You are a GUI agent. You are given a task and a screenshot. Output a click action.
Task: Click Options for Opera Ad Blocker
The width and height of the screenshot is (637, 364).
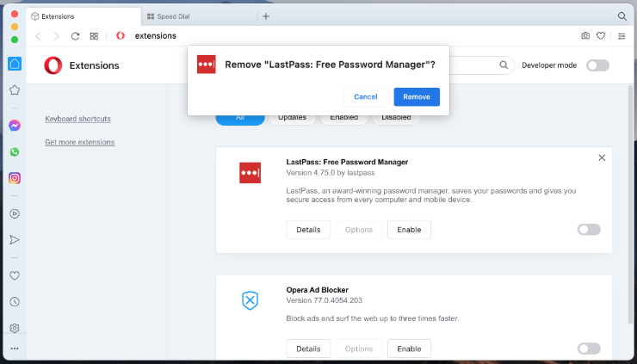tap(359, 349)
